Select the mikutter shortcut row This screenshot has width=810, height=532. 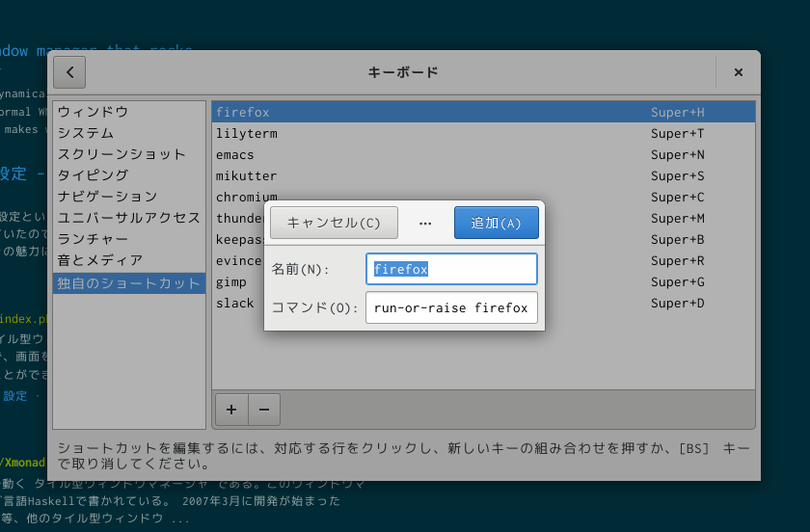point(483,175)
